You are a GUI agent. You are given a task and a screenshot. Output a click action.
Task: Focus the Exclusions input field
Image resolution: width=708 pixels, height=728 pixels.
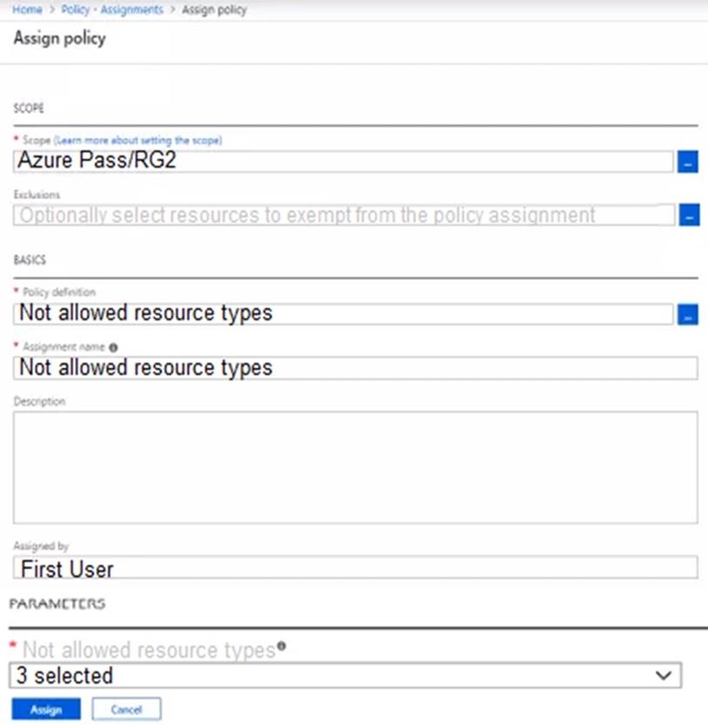click(344, 215)
